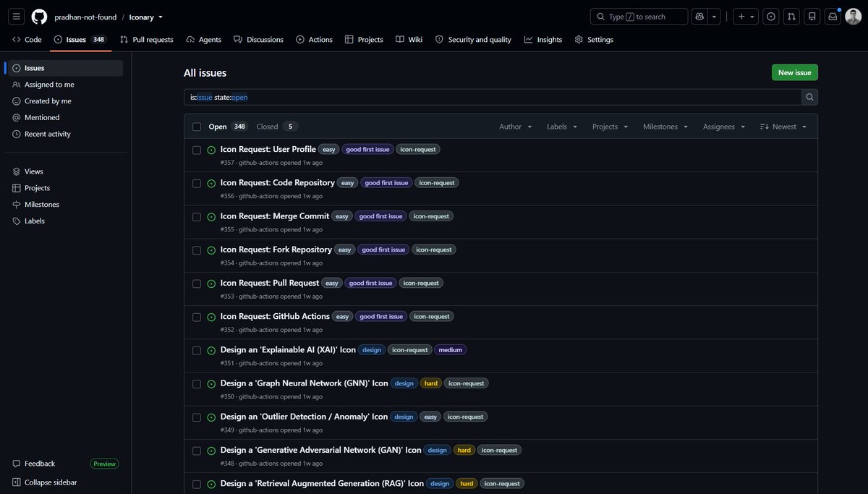
Task: Open repositories icon in header
Action: (812, 17)
